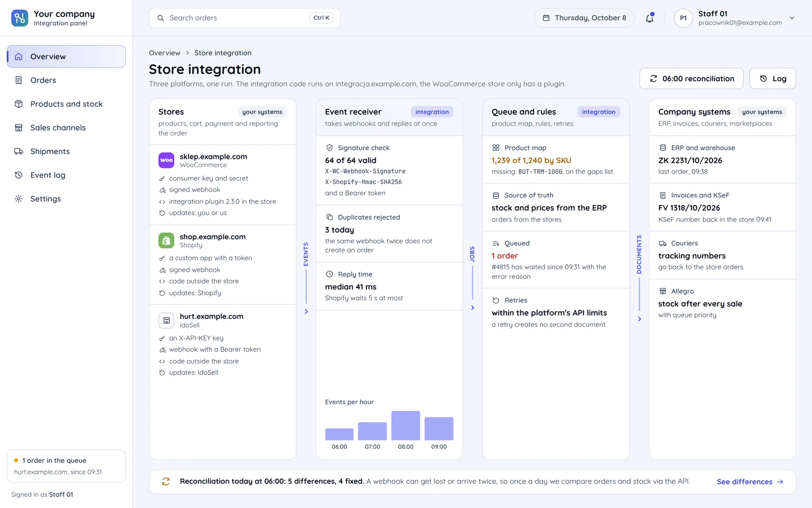Click the 1 order in the queue card
This screenshot has height=508, width=812.
pos(66,466)
